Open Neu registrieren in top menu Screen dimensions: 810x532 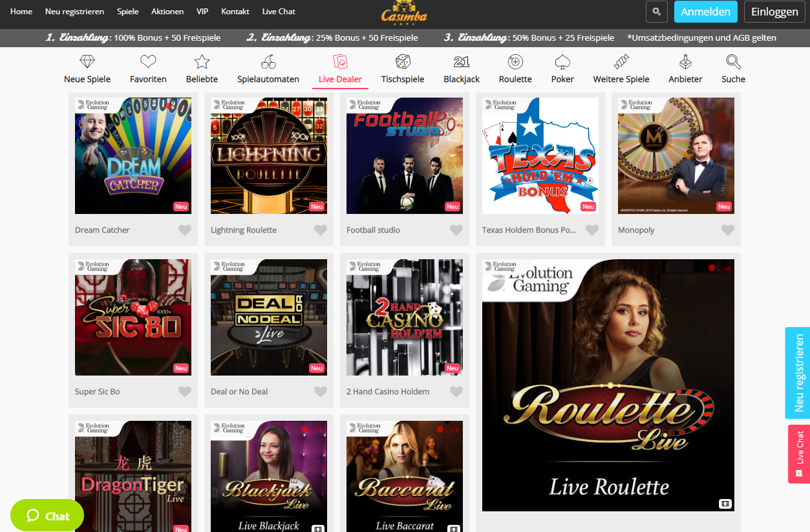click(x=75, y=12)
